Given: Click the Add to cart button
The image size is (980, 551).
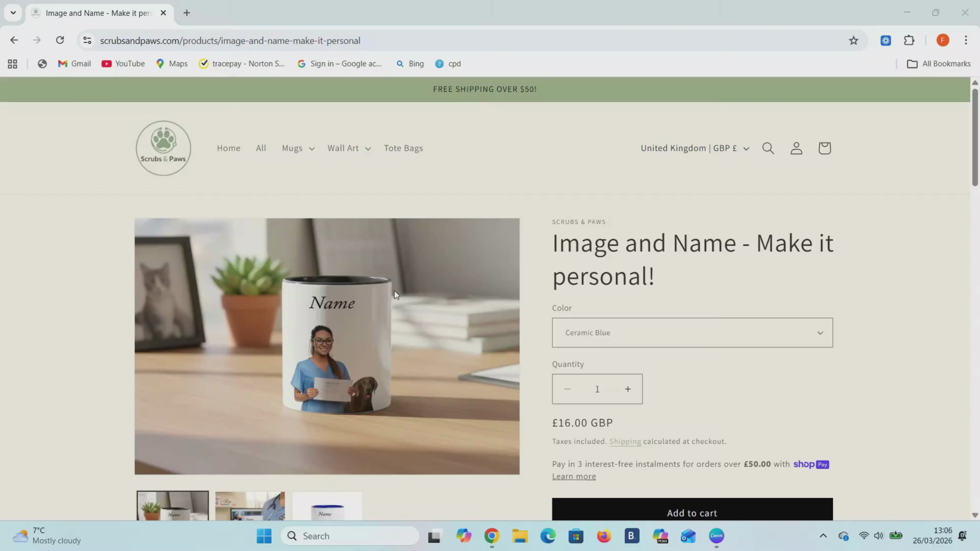Looking at the screenshot, I should [x=692, y=510].
